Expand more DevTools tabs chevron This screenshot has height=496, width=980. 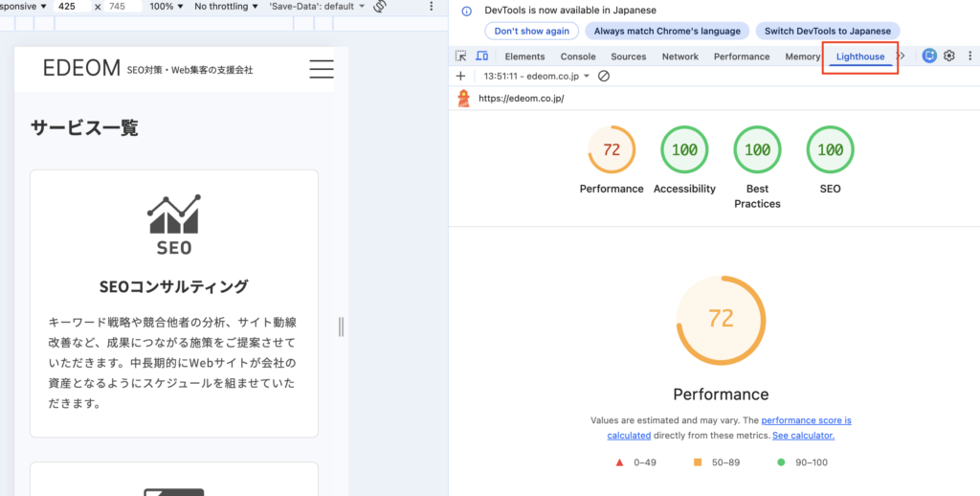point(901,56)
